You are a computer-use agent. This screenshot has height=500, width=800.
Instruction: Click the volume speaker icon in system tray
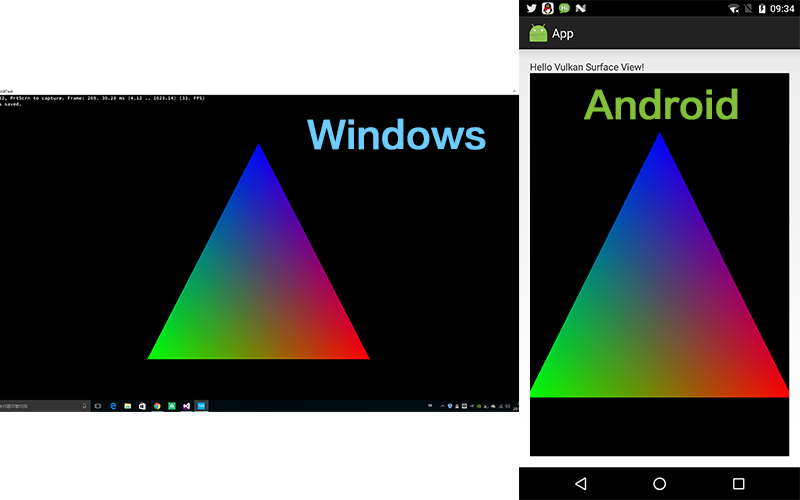508,406
